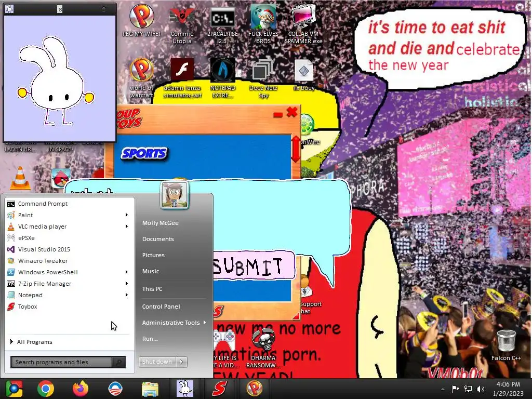The height and width of the screenshot is (399, 532).
Task: Open This PC from Start menu
Action: click(152, 289)
